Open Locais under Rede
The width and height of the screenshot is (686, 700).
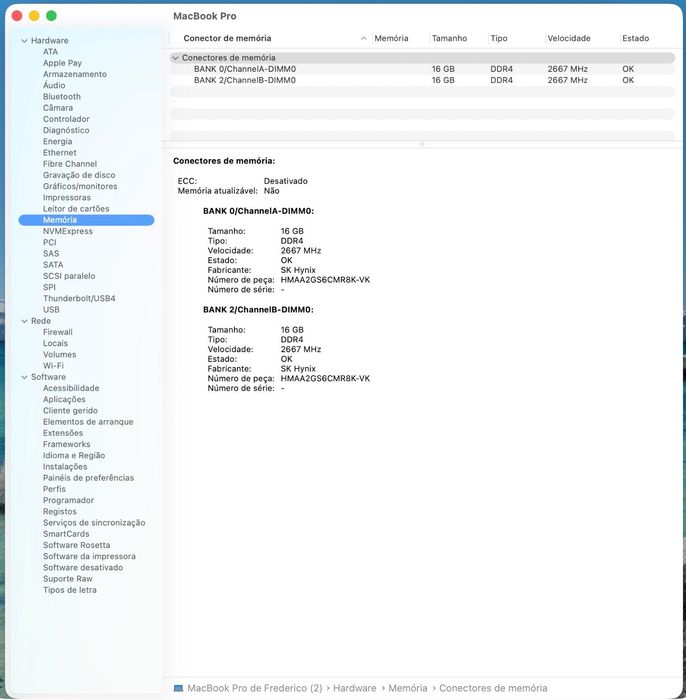point(55,343)
